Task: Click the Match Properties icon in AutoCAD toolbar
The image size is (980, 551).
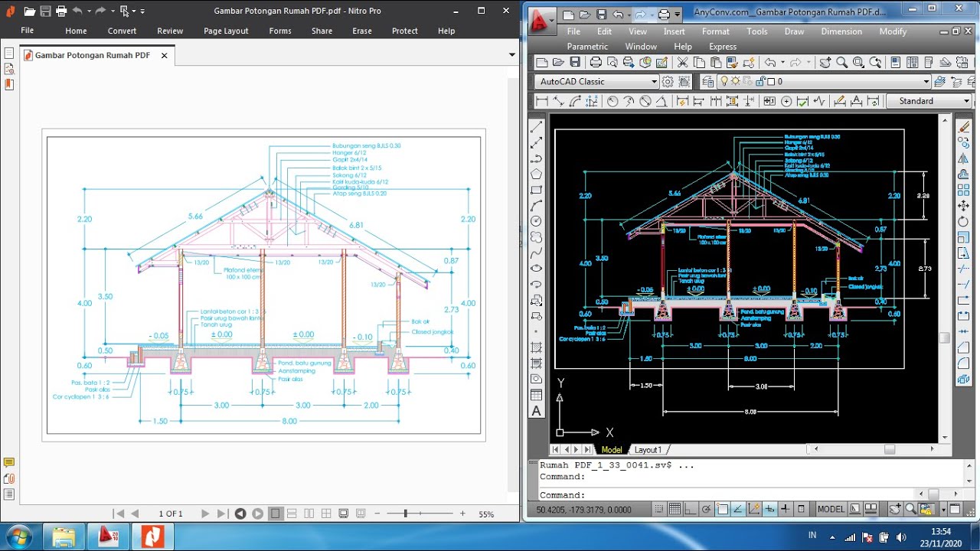Action: tap(732, 62)
